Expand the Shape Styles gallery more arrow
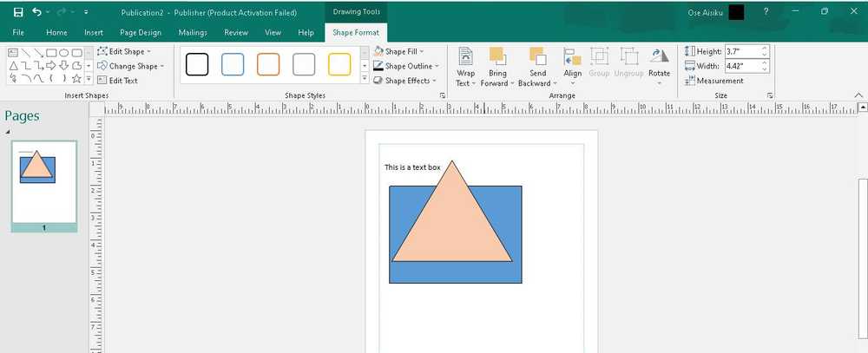The height and width of the screenshot is (353, 868). [x=365, y=79]
